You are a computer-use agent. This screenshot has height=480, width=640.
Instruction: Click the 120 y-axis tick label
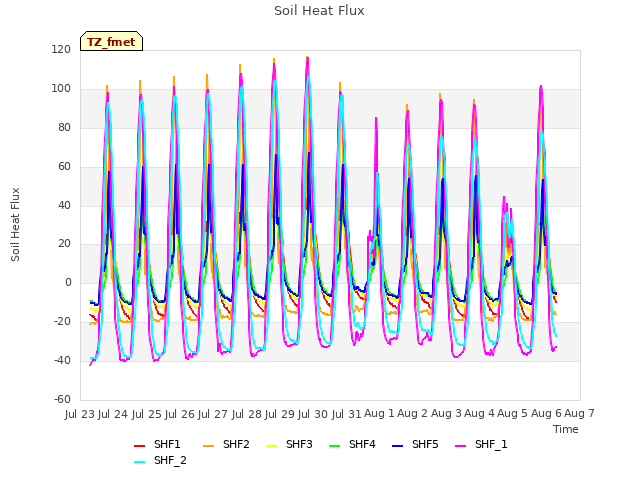(61, 50)
